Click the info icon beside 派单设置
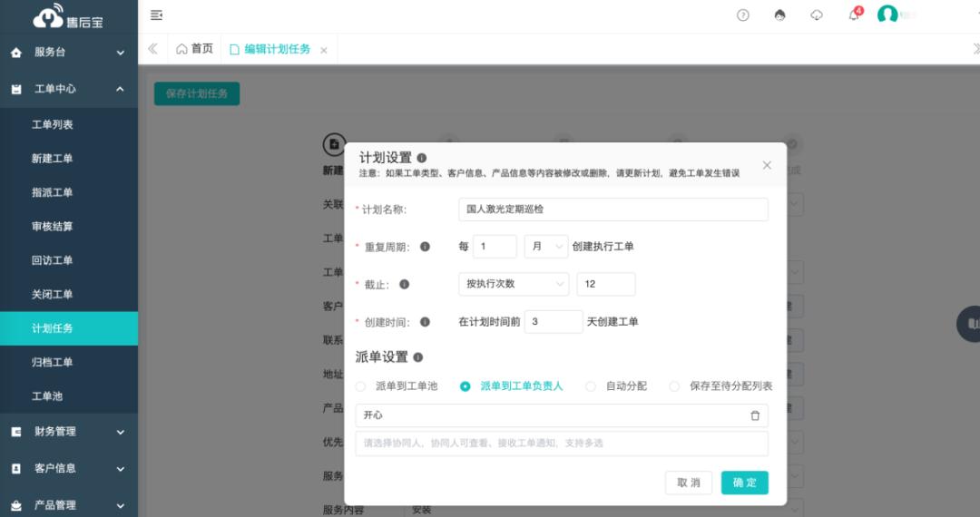 (x=418, y=357)
